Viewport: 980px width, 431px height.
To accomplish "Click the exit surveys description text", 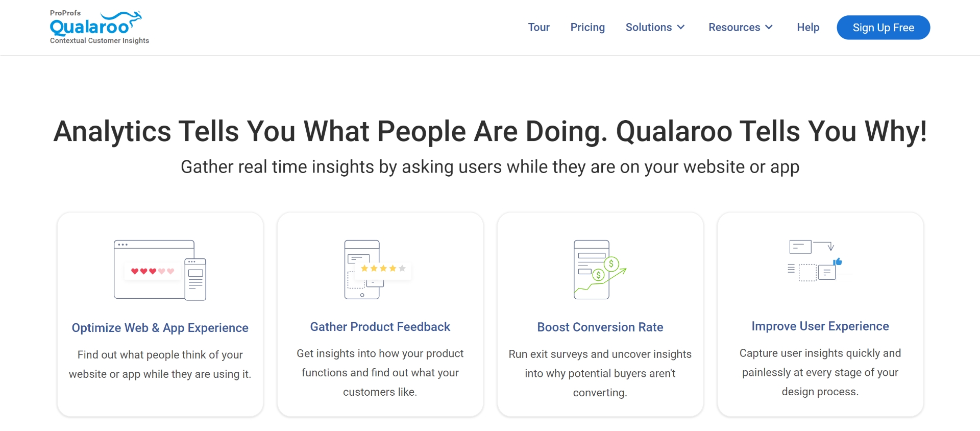I will point(600,373).
